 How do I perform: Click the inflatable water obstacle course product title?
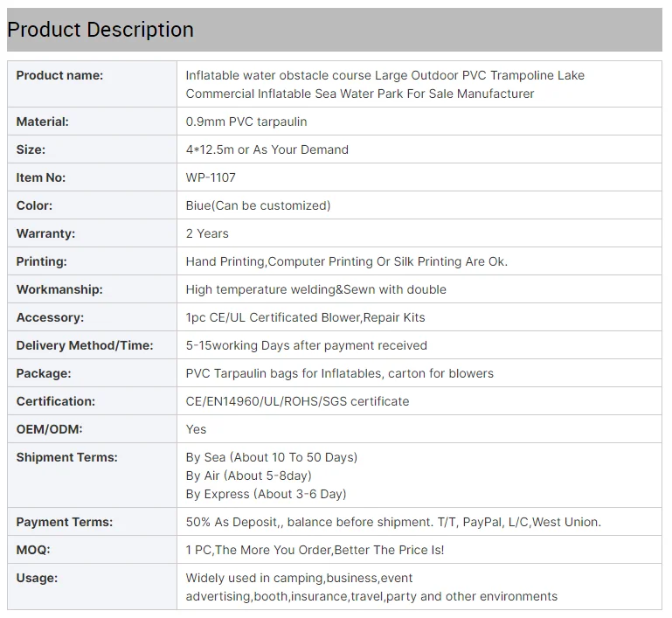[384, 84]
